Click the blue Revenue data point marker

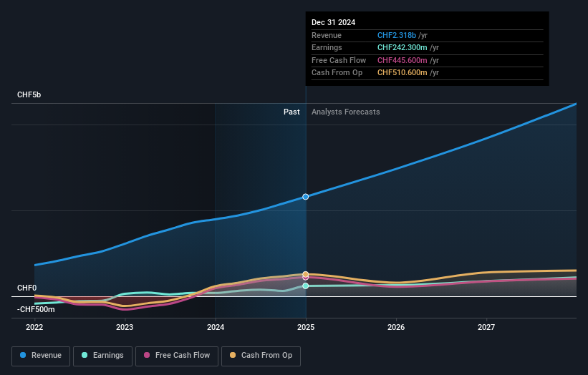306,197
